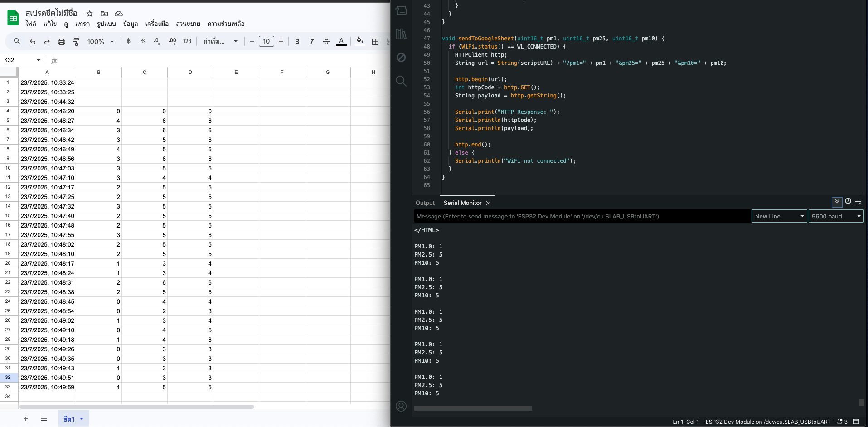Click the increase font size plus button

point(281,42)
